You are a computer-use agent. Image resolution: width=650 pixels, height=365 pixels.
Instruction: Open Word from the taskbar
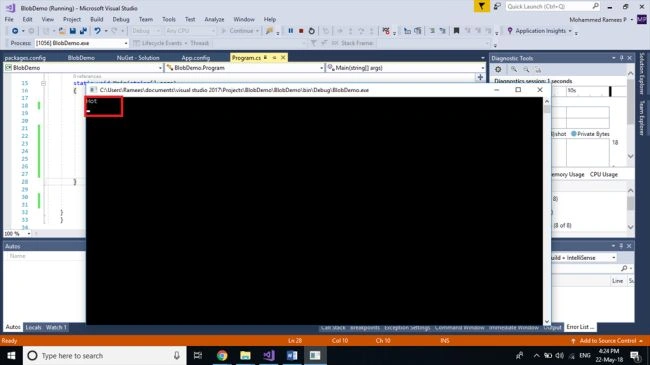click(292, 355)
